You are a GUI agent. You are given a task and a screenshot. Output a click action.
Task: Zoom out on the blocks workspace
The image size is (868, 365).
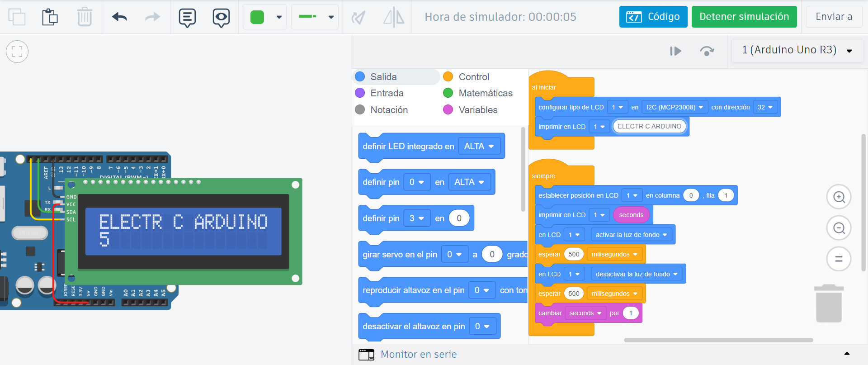839,228
